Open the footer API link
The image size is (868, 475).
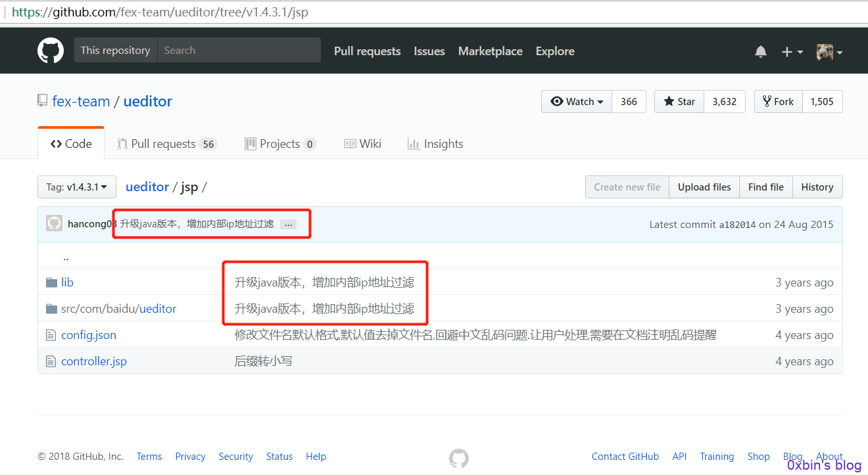[679, 457]
